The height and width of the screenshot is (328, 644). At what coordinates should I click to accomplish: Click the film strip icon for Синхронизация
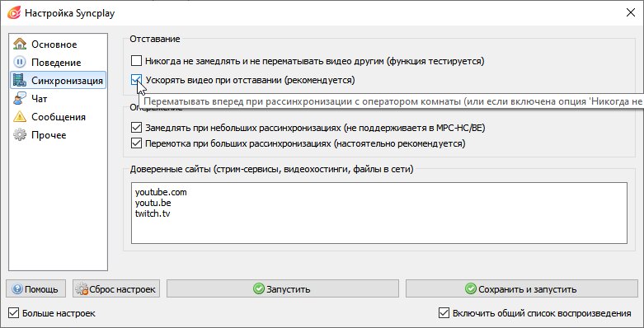click(19, 80)
